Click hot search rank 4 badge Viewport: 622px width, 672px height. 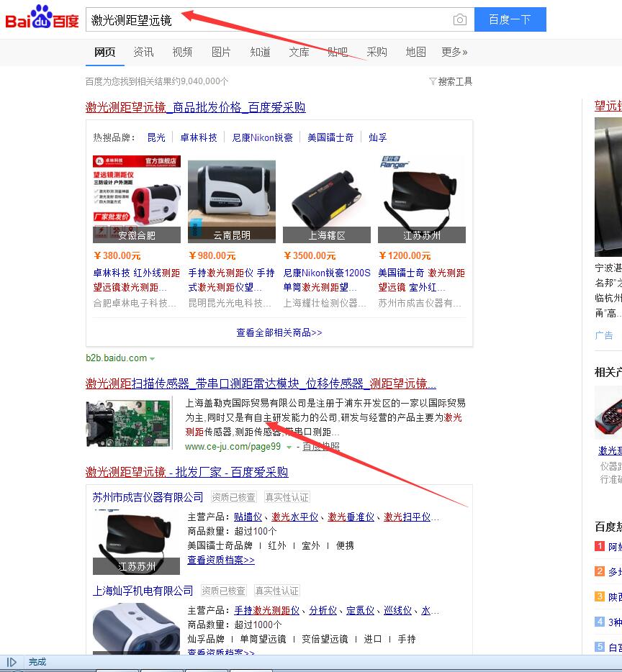pyautogui.click(x=599, y=622)
